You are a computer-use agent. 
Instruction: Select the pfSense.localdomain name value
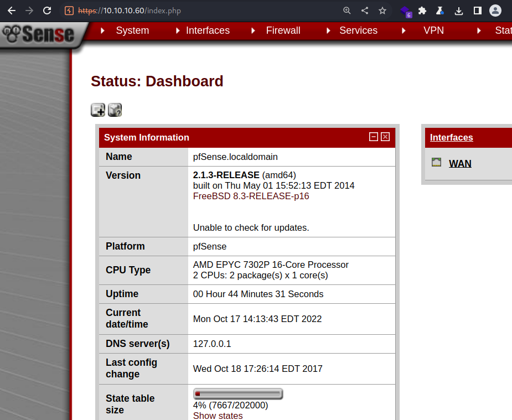235,157
